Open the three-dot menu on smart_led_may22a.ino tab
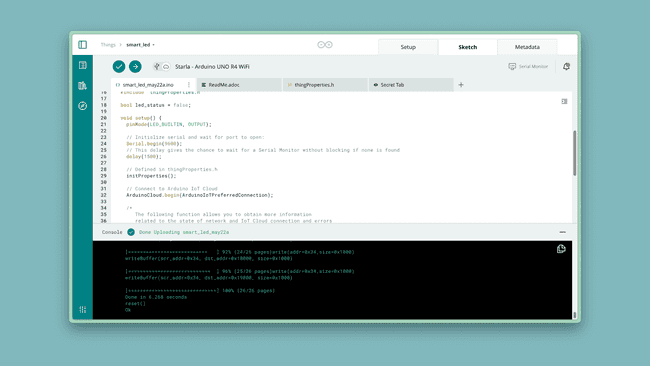Image resolution: width=650 pixels, height=366 pixels. point(189,85)
